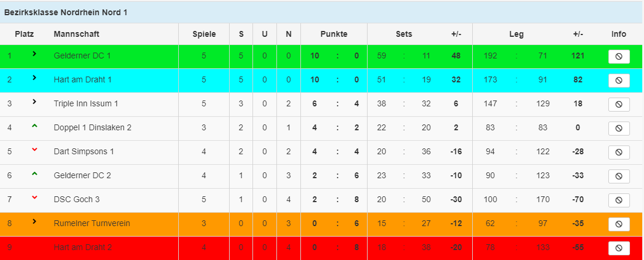Click info icon for DSC Goch 3

click(618, 200)
